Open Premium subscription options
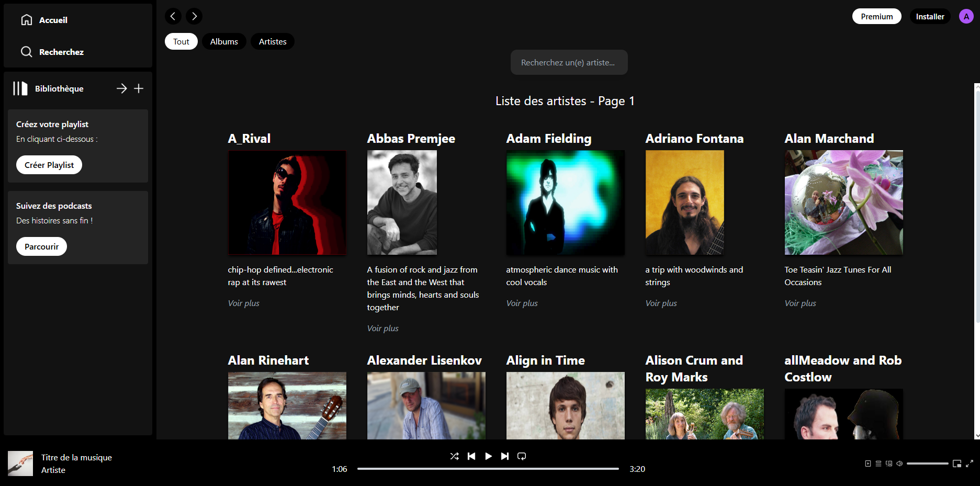This screenshot has width=980, height=486. tap(876, 16)
